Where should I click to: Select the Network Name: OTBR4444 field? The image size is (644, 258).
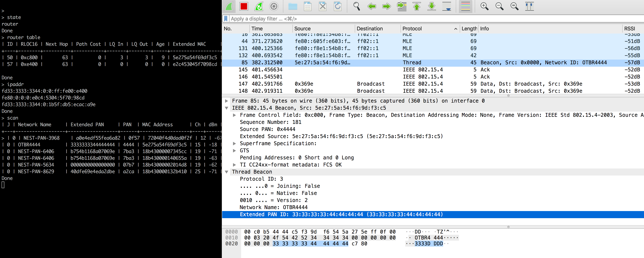point(273,207)
